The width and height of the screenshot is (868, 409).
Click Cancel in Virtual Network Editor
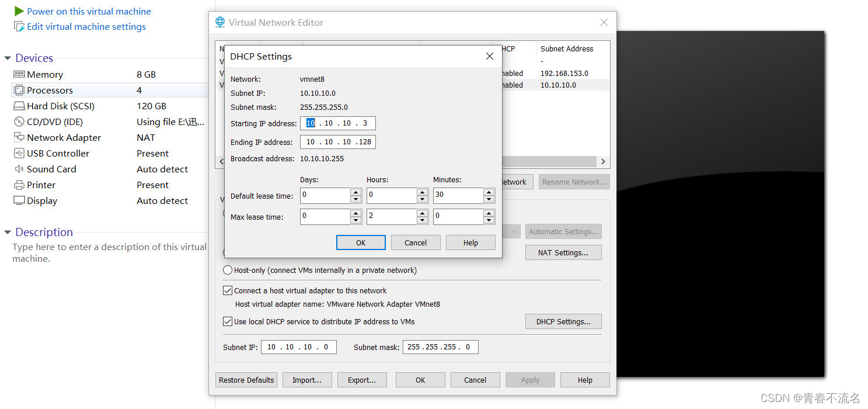click(475, 380)
